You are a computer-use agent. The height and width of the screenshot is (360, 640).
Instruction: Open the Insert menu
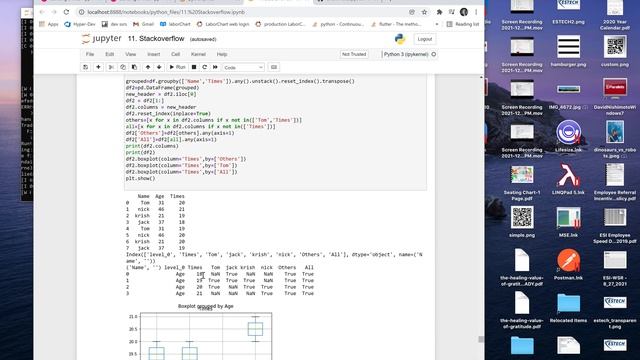[x=153, y=54]
